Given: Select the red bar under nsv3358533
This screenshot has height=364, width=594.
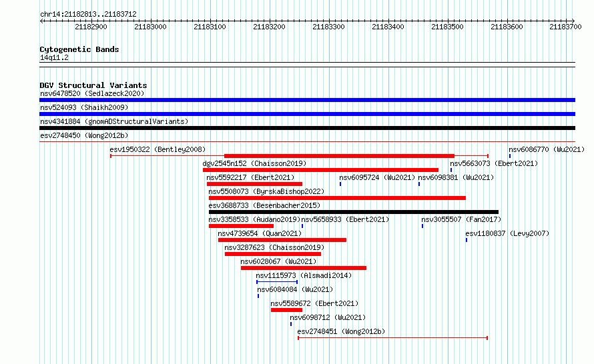Looking at the screenshot, I should (x=242, y=226).
